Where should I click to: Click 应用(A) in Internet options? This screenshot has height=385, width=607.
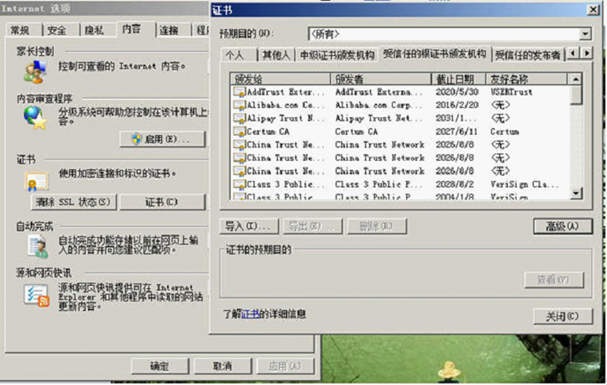tap(285, 366)
